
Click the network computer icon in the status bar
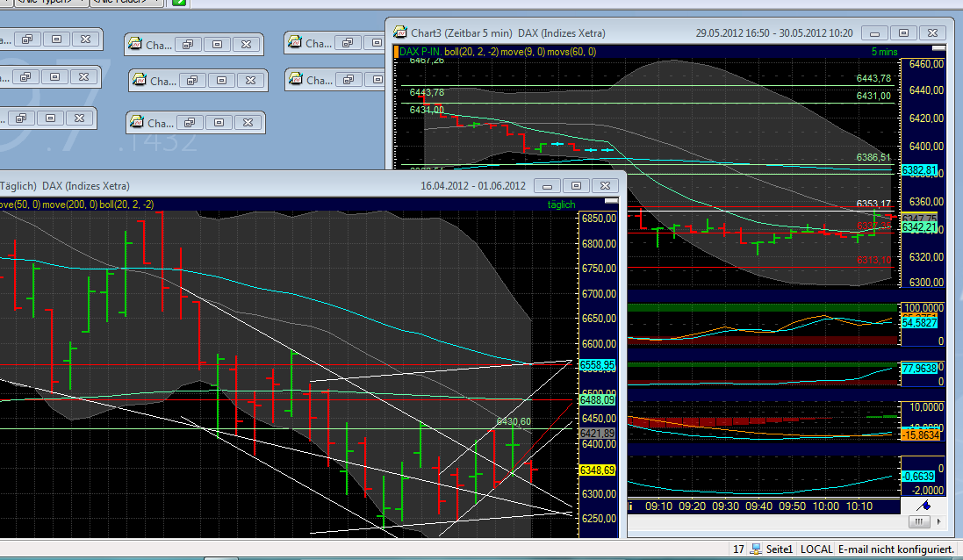click(x=754, y=549)
